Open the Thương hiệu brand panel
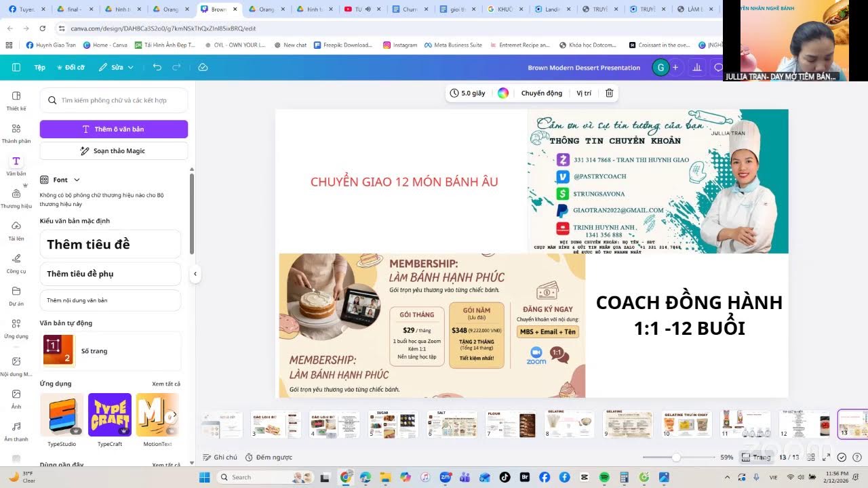 point(16,198)
